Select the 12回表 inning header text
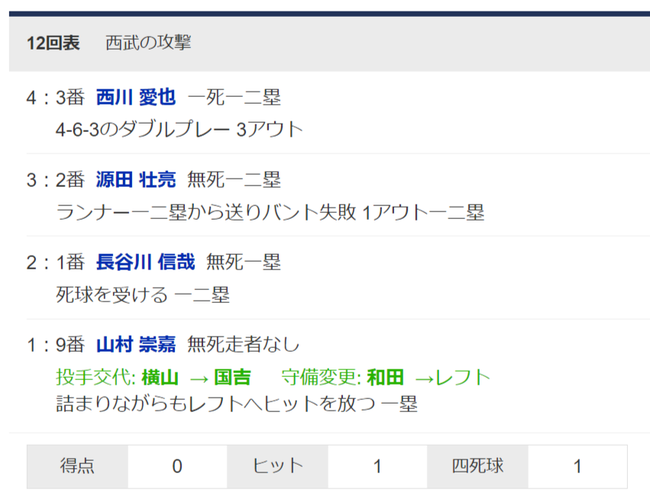 [53, 43]
